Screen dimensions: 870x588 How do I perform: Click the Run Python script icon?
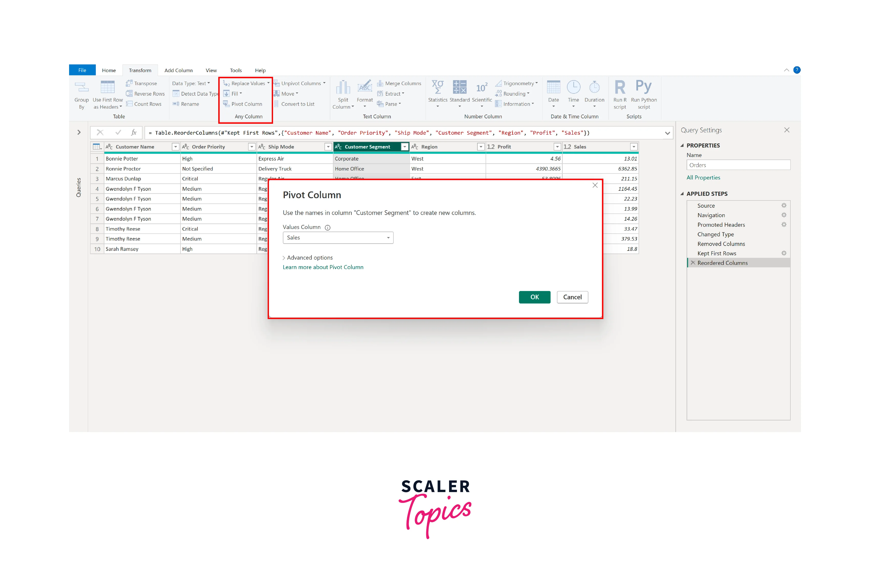pos(644,87)
